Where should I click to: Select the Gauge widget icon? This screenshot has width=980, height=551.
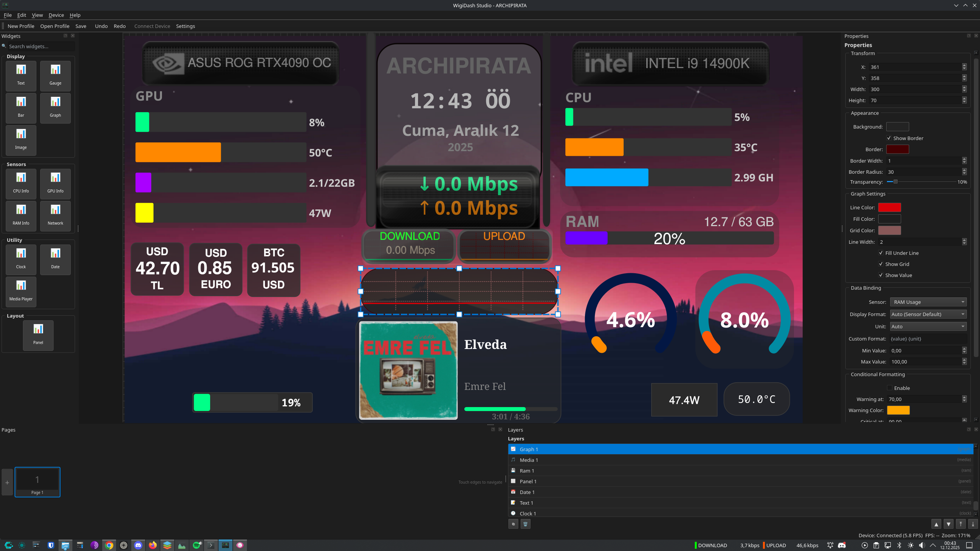pos(55,75)
